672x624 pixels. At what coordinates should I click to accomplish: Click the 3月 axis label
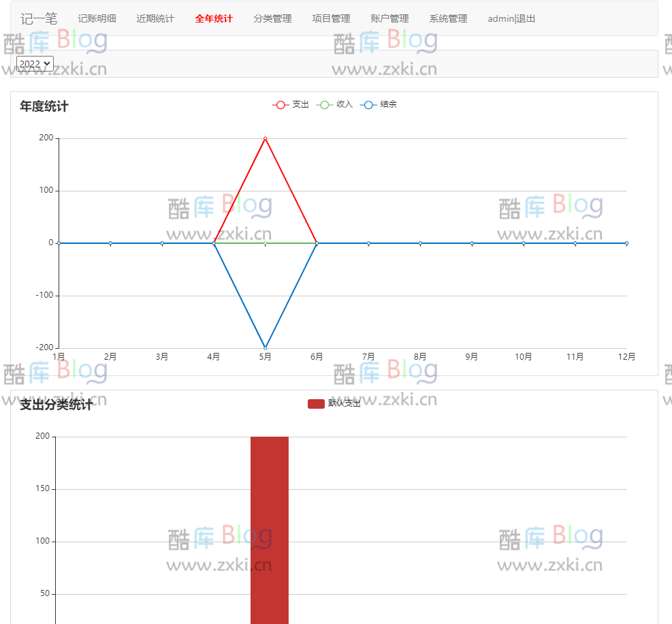click(162, 357)
